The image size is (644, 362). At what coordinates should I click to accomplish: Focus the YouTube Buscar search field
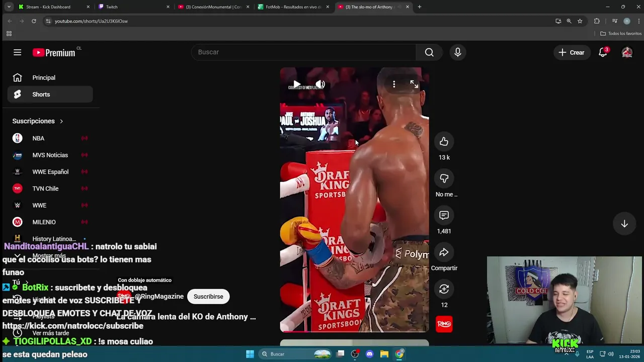pos(303,52)
